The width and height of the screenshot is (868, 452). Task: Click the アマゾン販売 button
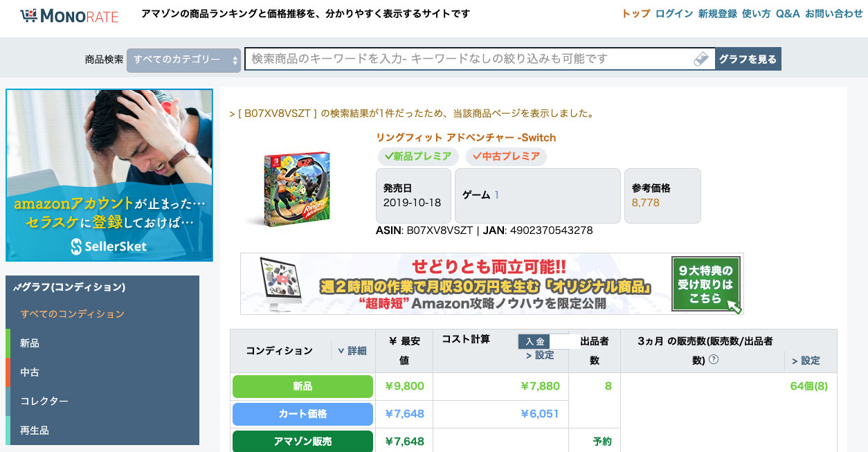302,442
